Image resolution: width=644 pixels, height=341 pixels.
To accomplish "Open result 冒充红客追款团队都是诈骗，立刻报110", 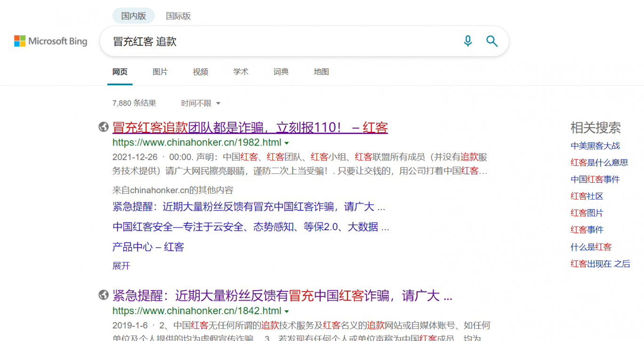I will [x=250, y=128].
